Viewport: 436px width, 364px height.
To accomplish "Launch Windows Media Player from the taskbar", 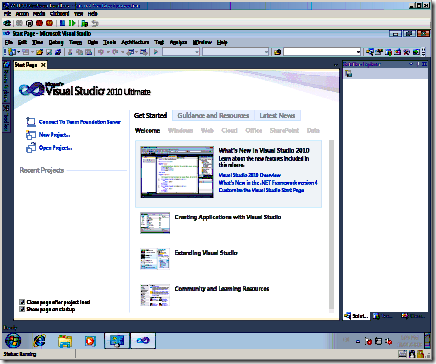I will [x=90, y=341].
